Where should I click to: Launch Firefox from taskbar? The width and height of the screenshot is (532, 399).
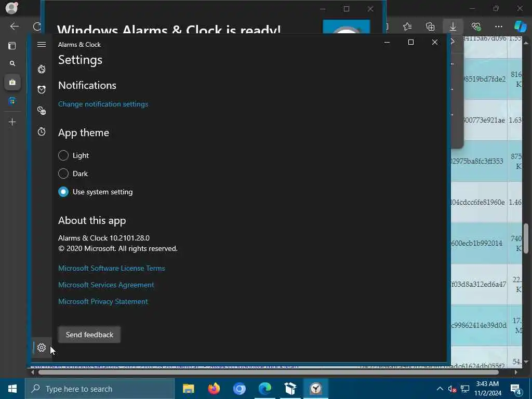[214, 389]
